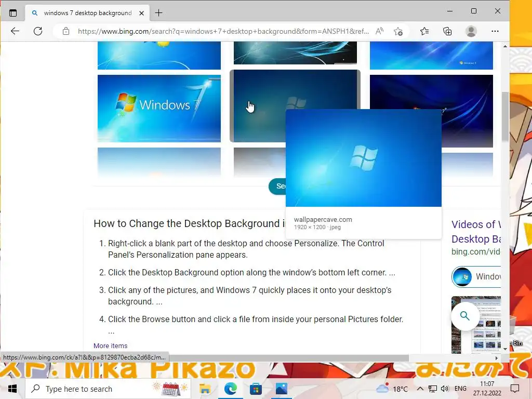Open Settings and more menu

point(495,31)
